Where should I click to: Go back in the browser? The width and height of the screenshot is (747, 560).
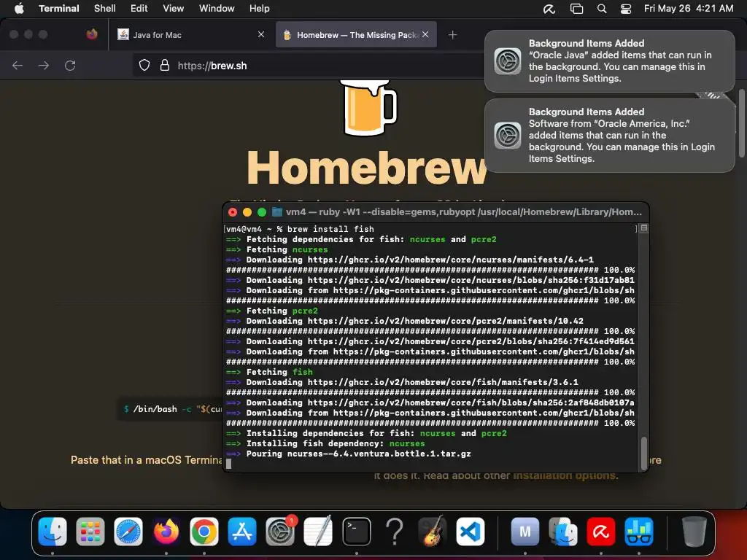coord(18,65)
